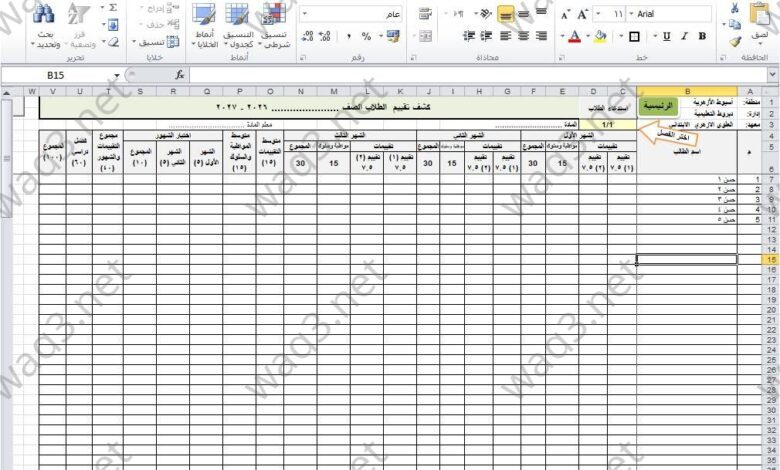Screen dimensions: 780x470
Task: Click Format as Table (التنسيق كجدول)
Action: 238,25
